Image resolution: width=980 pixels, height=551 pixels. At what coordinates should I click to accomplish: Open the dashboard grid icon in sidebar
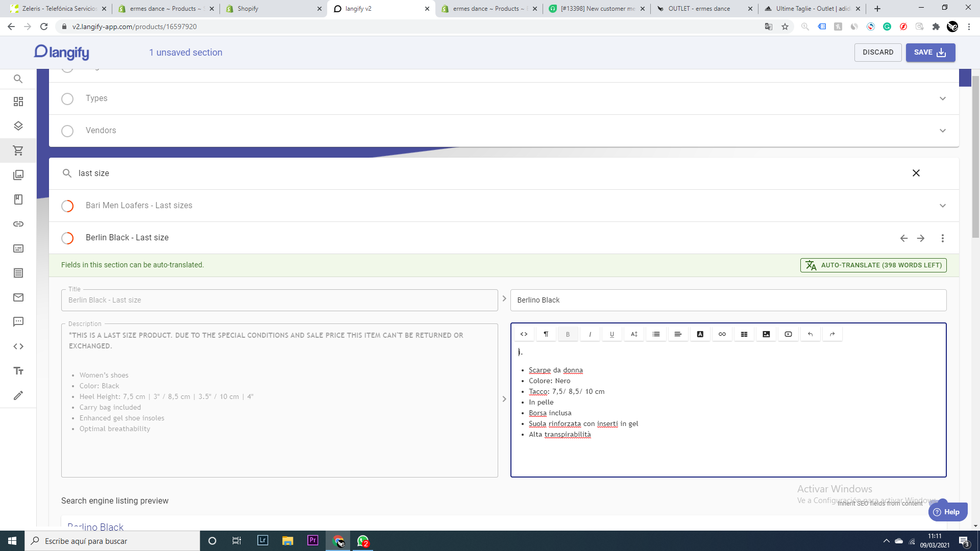click(18, 102)
